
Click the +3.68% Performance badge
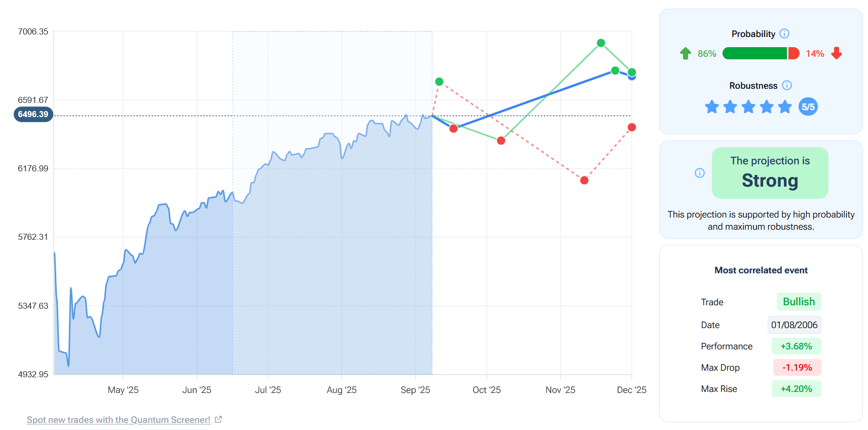(x=796, y=346)
